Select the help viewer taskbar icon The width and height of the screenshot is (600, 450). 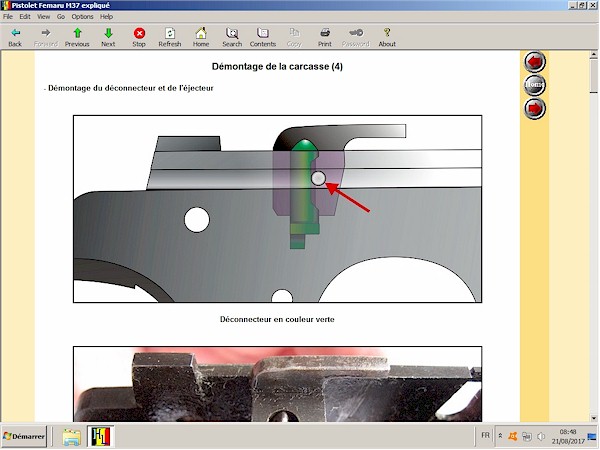[x=101, y=437]
